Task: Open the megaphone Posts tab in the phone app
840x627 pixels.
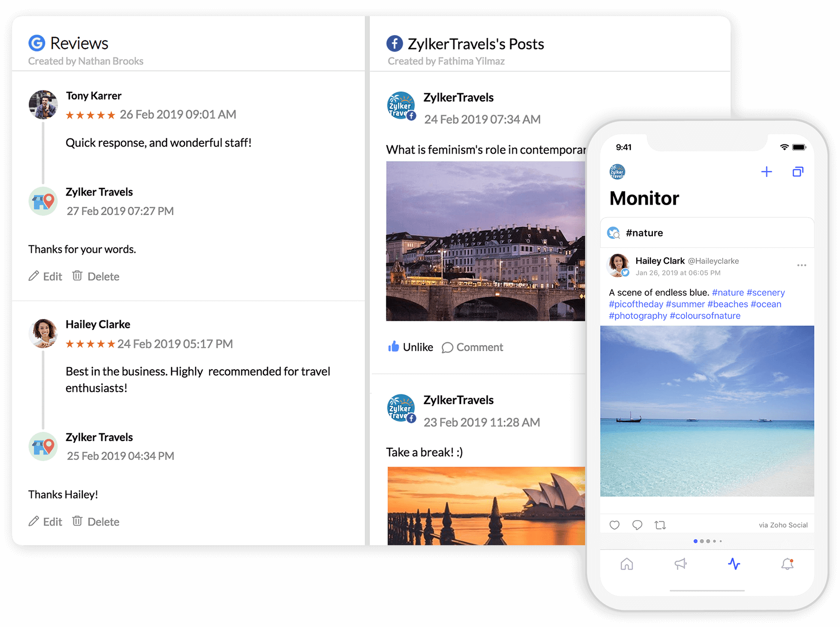Action: 680,564
